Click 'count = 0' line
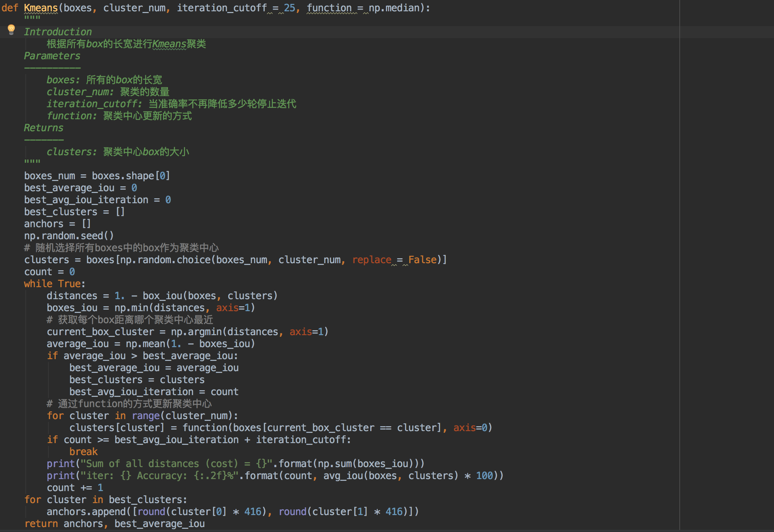 [49, 272]
